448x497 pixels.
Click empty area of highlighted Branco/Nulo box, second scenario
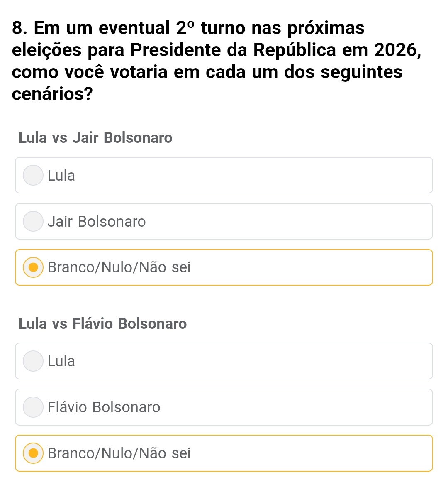[311, 453]
